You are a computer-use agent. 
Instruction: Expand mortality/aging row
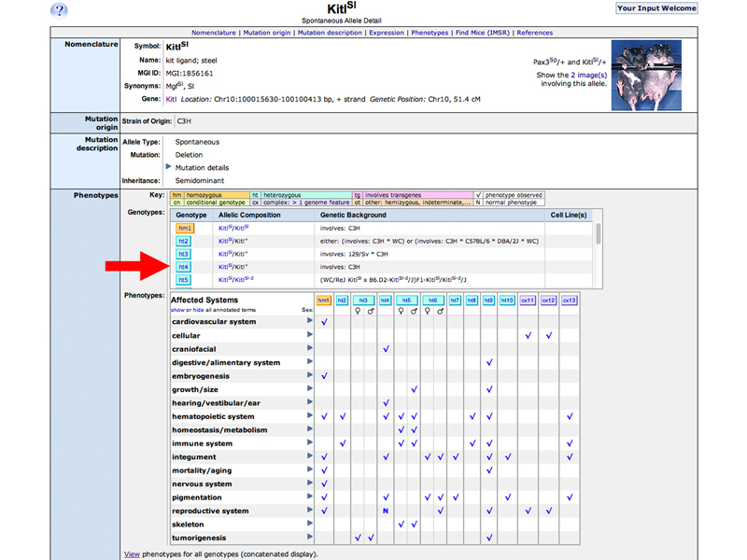point(310,469)
